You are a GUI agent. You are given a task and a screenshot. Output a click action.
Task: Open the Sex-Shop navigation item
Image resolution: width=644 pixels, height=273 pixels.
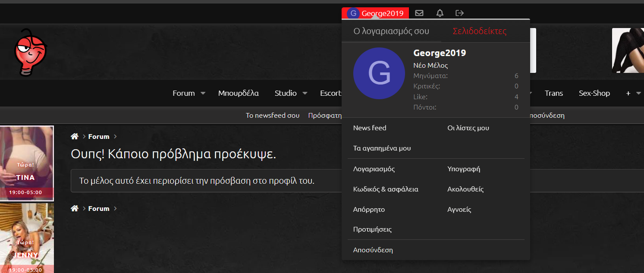594,93
